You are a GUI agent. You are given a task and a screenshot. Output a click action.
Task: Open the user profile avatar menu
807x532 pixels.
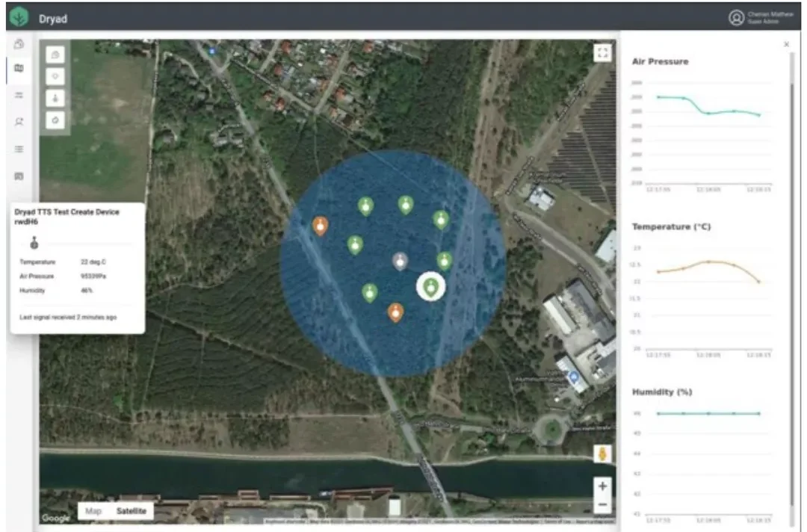pyautogui.click(x=736, y=18)
